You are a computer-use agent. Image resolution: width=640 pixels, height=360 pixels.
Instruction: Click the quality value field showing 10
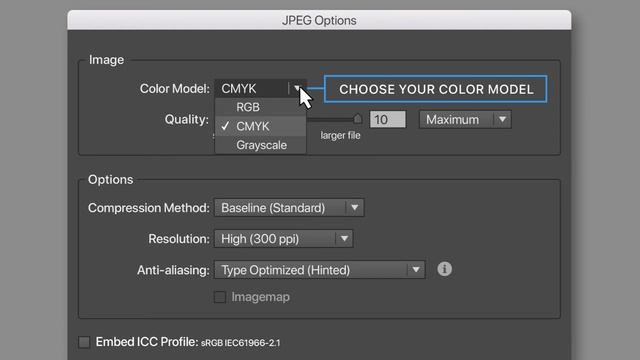(x=388, y=120)
